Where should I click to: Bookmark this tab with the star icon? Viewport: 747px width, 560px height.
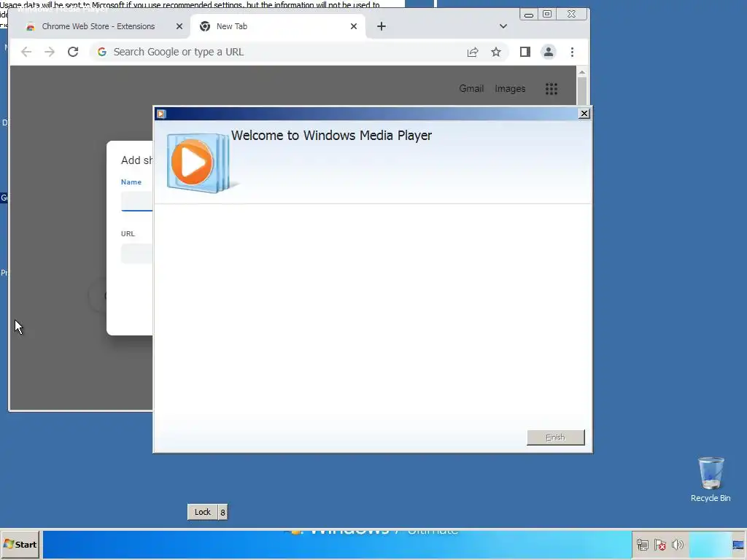(496, 52)
